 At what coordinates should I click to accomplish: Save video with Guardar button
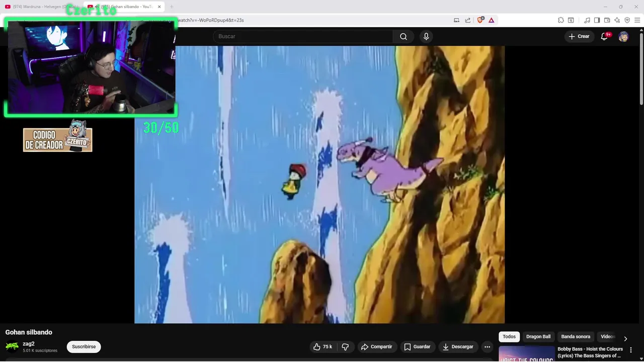pos(418,347)
